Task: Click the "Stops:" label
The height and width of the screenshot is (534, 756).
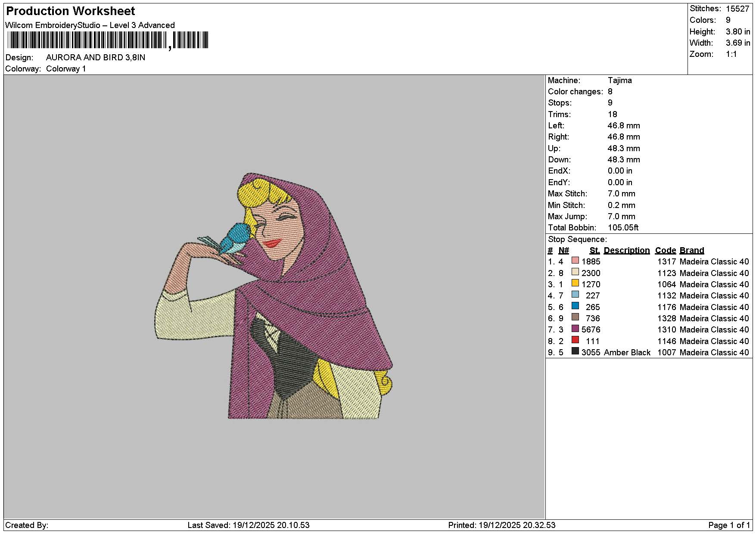Action: click(560, 103)
